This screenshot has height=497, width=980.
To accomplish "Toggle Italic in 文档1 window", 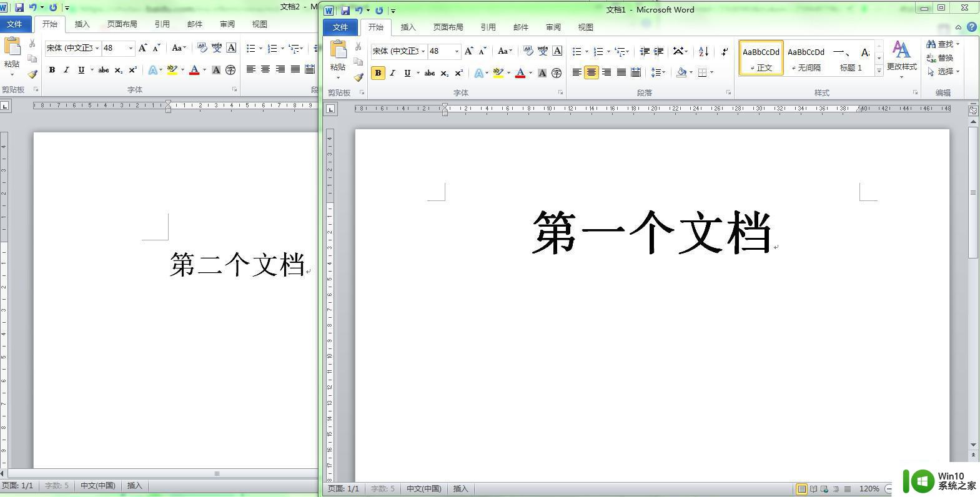I will tap(392, 73).
